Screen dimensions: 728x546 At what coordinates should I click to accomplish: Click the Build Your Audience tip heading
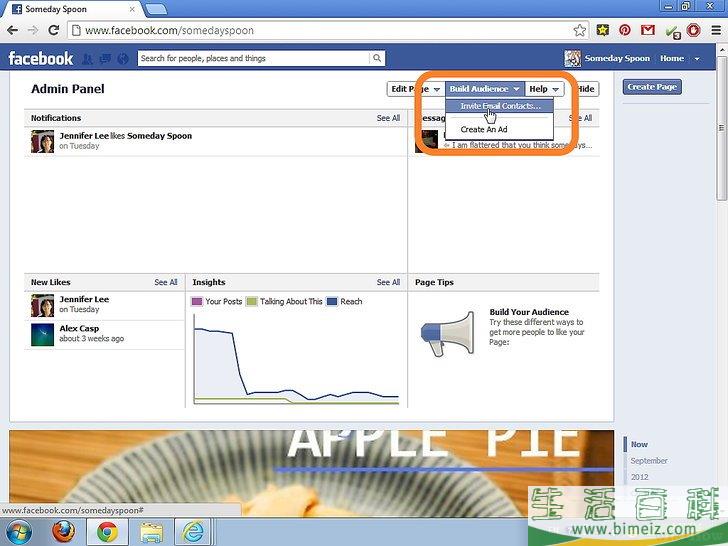tap(529, 312)
